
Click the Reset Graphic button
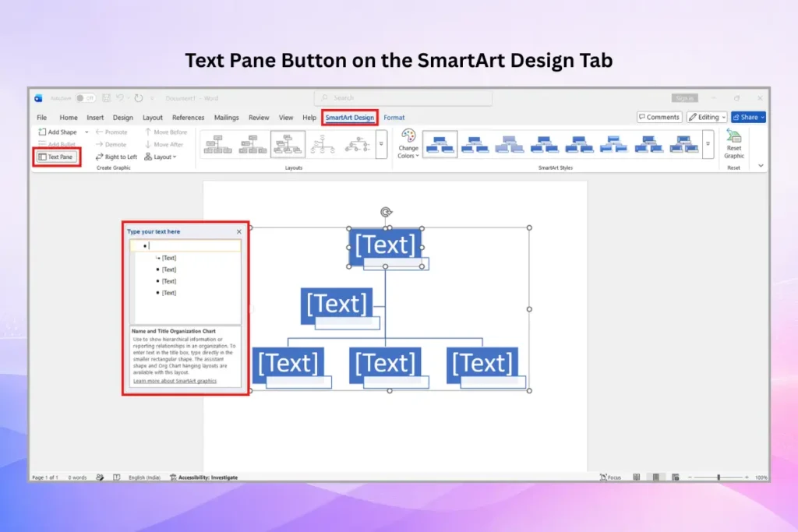tap(734, 144)
